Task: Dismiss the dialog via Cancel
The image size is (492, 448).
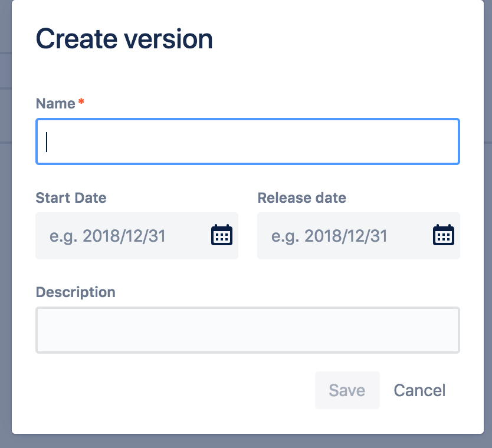Action: (419, 390)
